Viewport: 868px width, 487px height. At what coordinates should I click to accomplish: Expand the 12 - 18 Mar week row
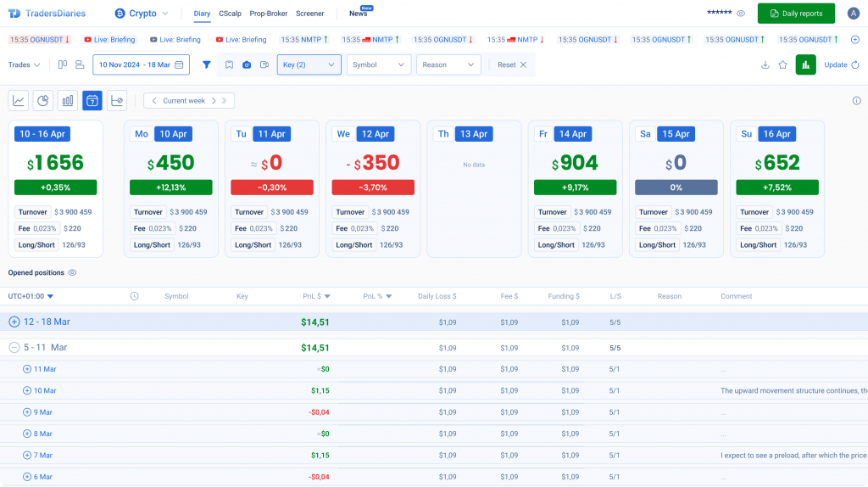14,322
